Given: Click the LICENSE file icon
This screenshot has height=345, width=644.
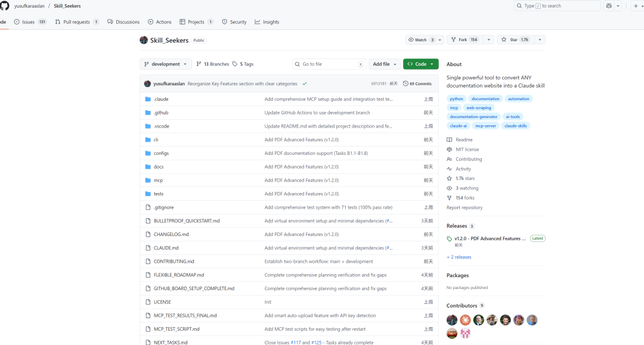Looking at the screenshot, I should pyautogui.click(x=148, y=302).
